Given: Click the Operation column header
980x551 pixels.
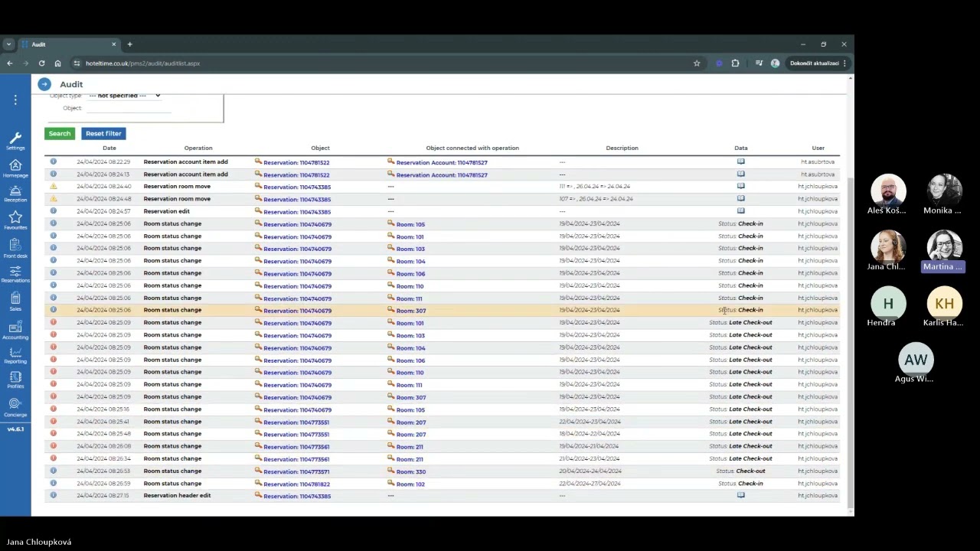Looking at the screenshot, I should (198, 148).
